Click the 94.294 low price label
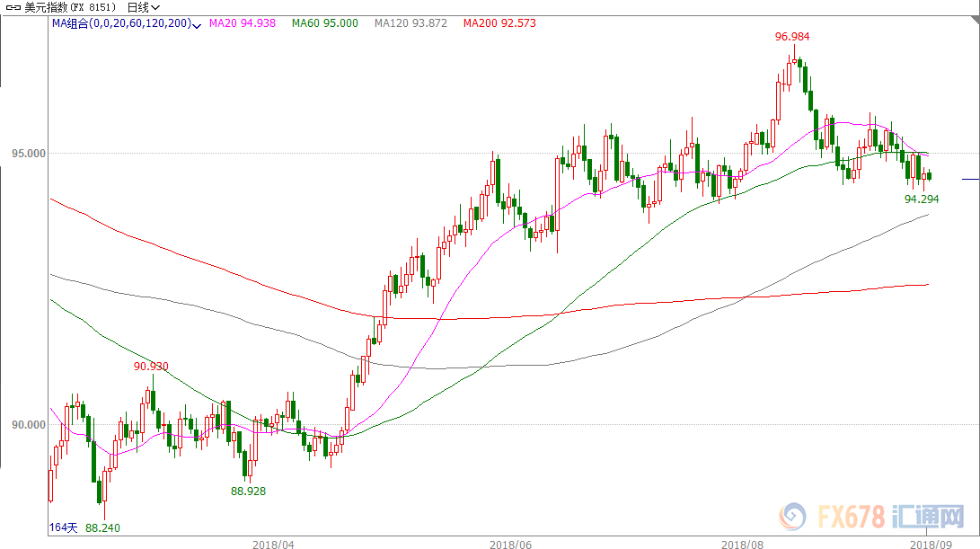Image resolution: width=980 pixels, height=549 pixels. [921, 199]
